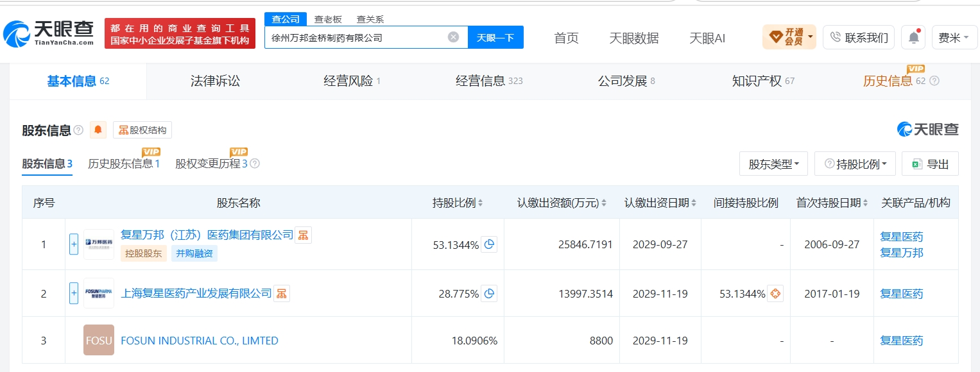Open equity structure icon beside 复星万邦（江苏）医药集团
980x372 pixels.
[304, 235]
